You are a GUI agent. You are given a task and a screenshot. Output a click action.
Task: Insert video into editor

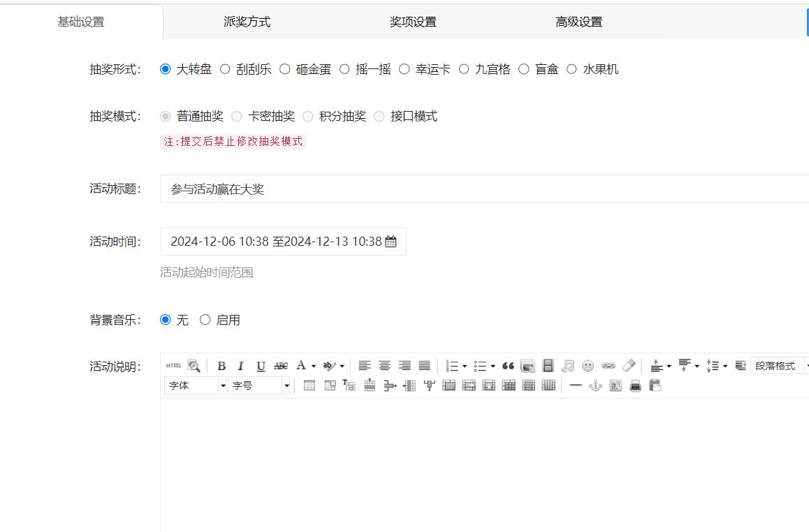548,366
